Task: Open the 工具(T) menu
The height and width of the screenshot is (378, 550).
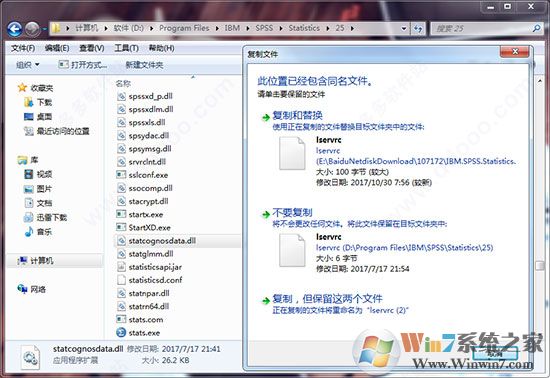Action: (126, 48)
